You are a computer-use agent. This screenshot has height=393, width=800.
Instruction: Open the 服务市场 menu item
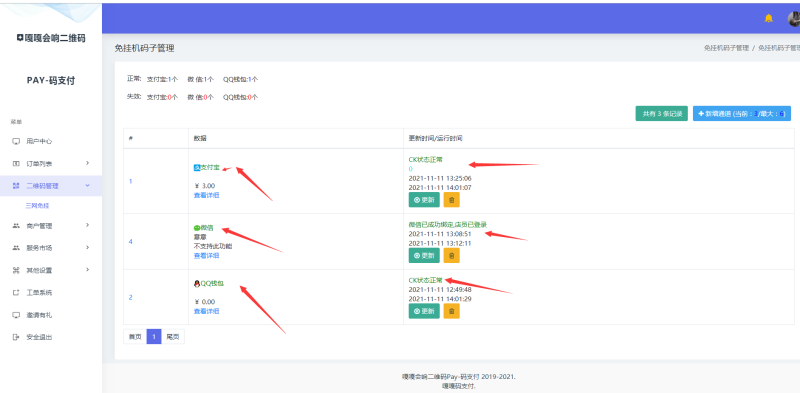click(51, 248)
